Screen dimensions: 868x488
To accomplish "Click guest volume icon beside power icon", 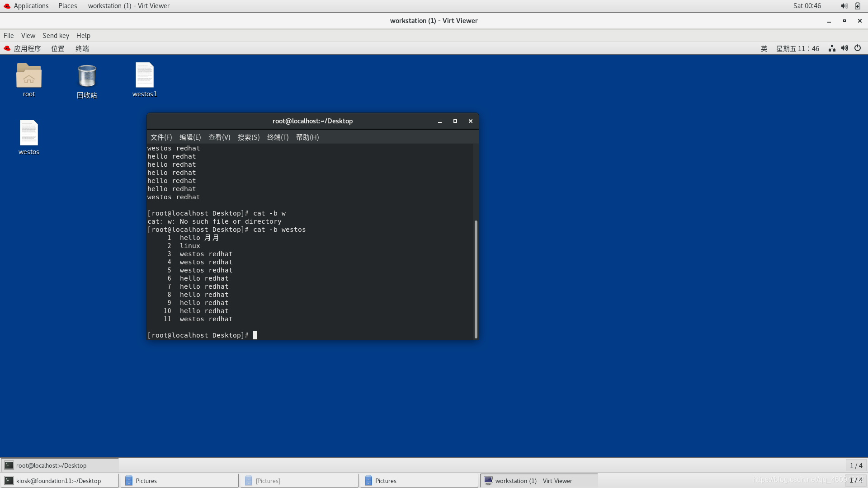I will (844, 48).
